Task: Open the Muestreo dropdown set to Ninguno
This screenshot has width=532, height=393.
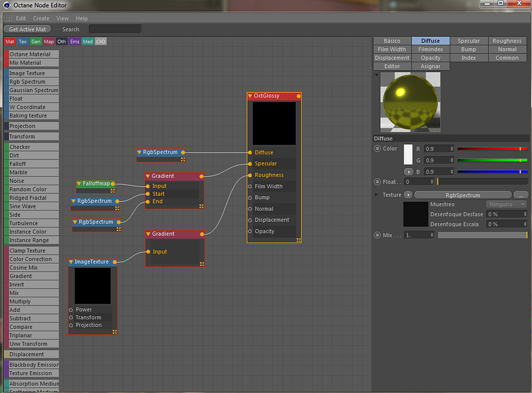Action: coord(506,204)
